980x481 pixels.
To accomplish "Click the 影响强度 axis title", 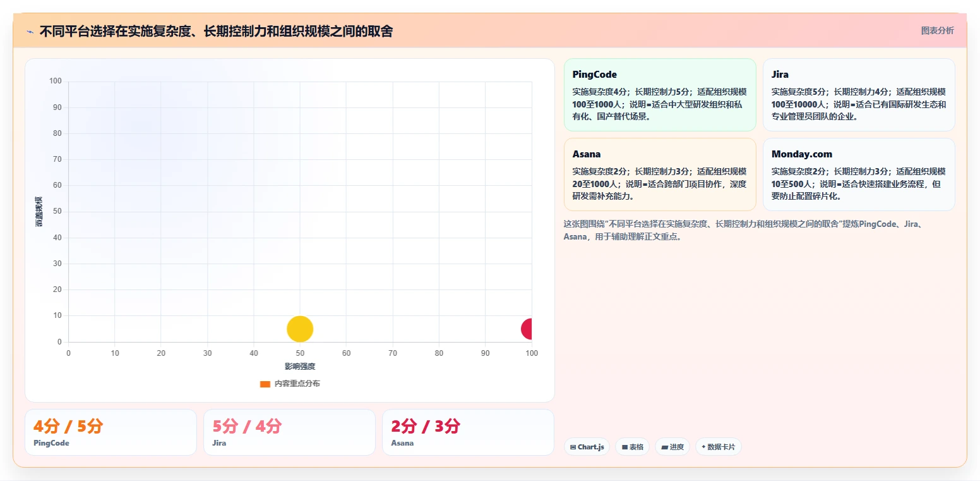I will click(300, 367).
